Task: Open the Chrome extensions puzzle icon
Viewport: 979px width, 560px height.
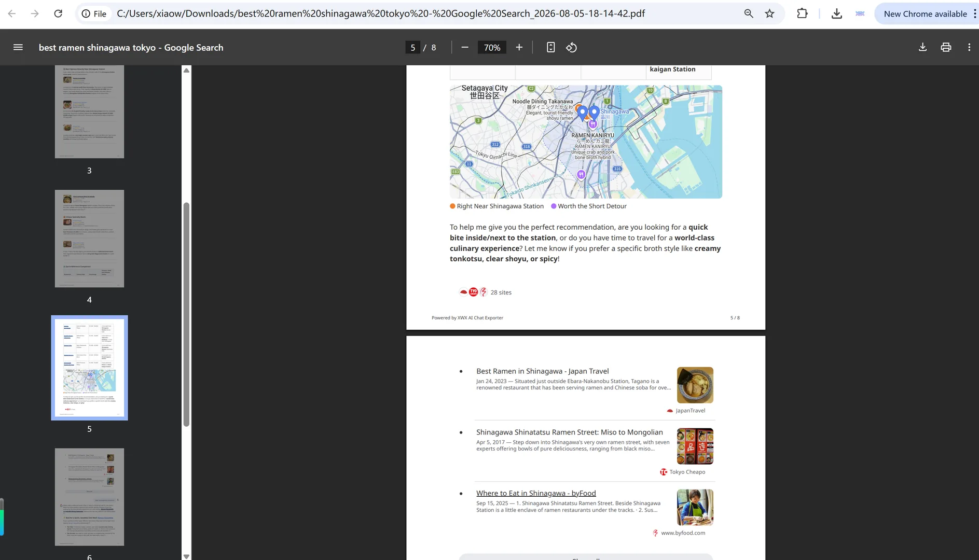Action: [802, 13]
